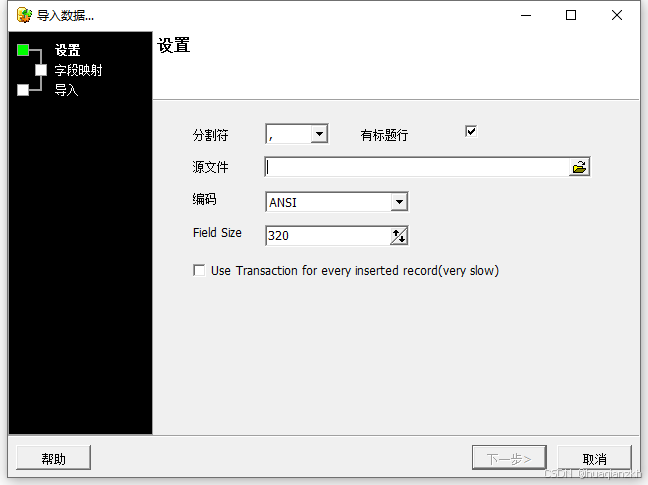Click the 源文件 label

point(210,167)
